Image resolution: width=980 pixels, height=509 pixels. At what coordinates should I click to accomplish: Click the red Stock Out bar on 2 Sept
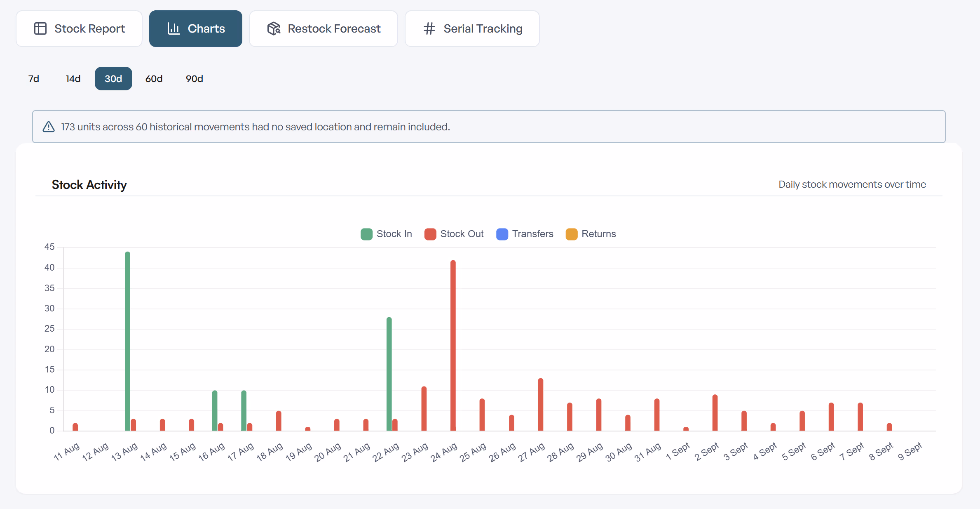[715, 413]
